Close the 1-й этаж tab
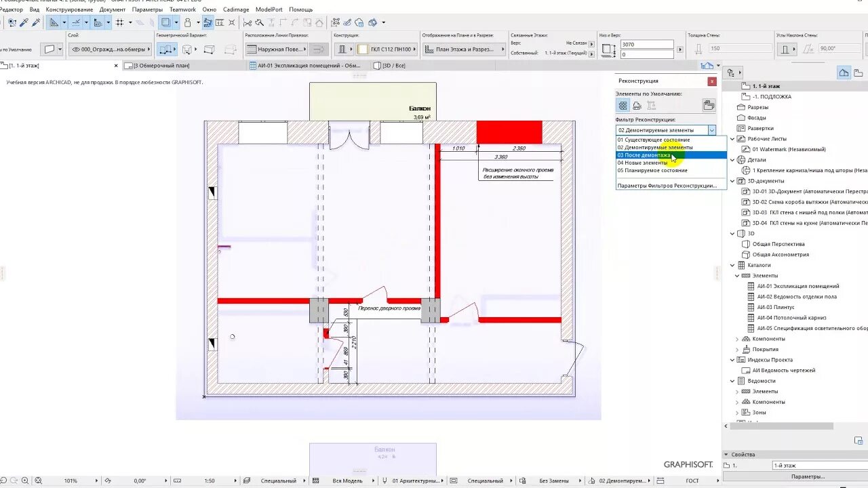Image resolution: width=868 pixels, height=488 pixels. [x=116, y=66]
